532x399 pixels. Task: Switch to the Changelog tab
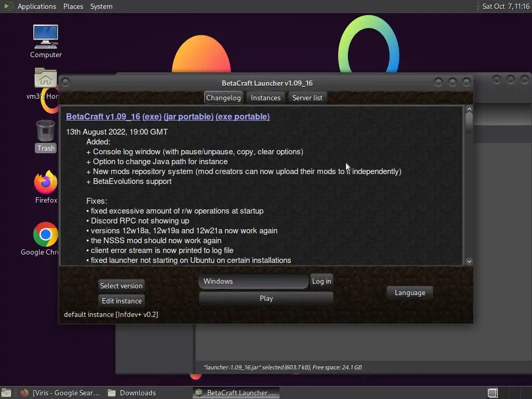[x=223, y=98]
